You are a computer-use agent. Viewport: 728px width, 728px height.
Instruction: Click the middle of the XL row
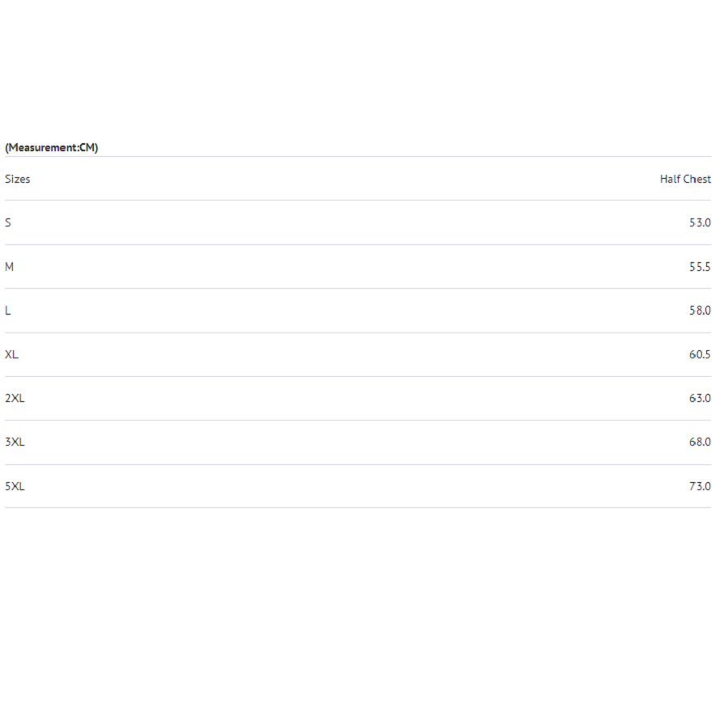click(358, 355)
